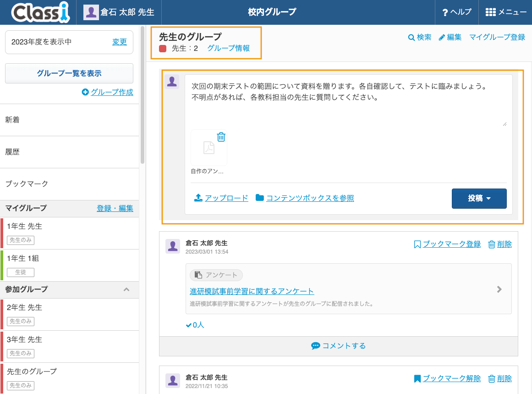Viewport: 532px width, 394px height.
Task: Collapse the 参加グループ section chevron
Action: pyautogui.click(x=126, y=289)
